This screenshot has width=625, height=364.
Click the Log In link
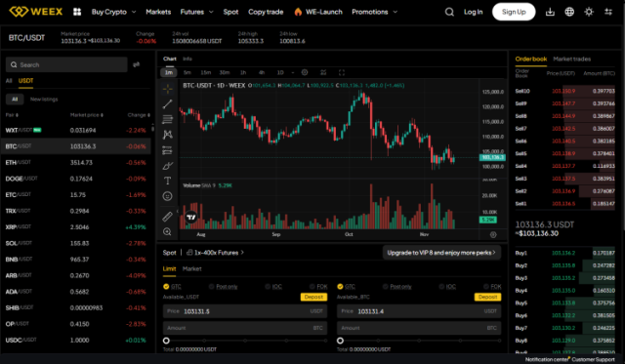point(473,12)
